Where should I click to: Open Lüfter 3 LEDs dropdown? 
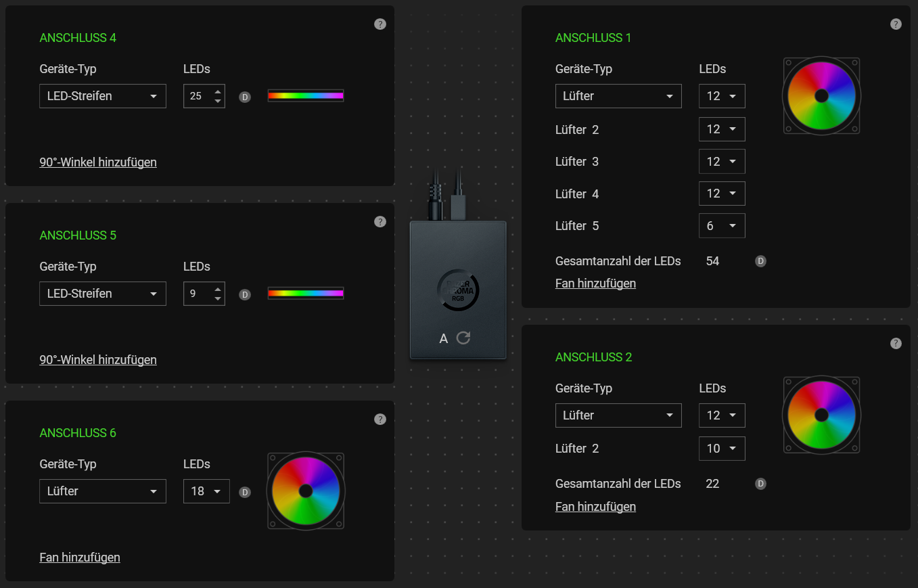tap(722, 161)
